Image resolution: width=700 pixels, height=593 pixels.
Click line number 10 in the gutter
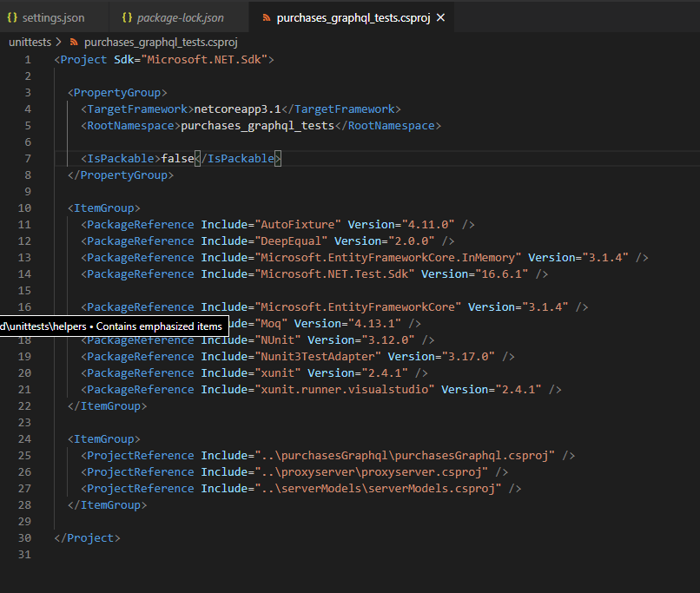coord(24,208)
